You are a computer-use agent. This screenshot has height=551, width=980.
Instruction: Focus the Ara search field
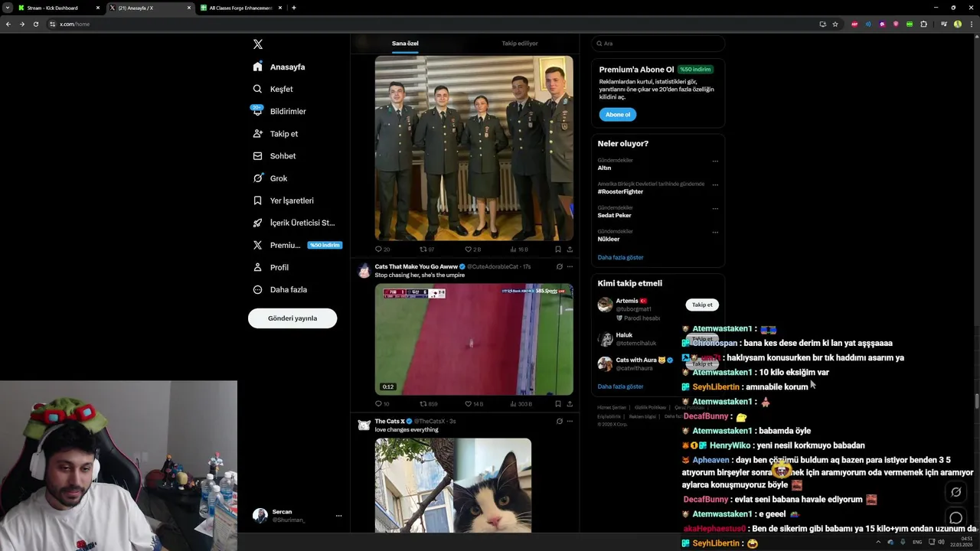[658, 44]
